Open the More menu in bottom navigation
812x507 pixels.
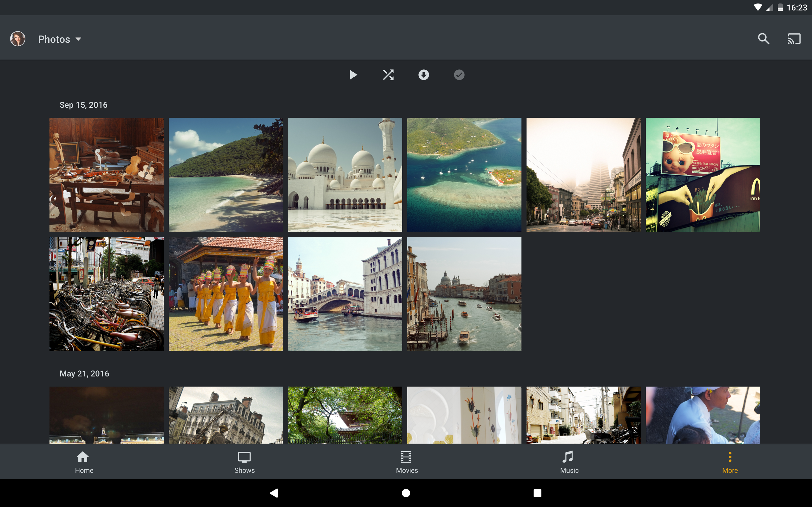(x=730, y=462)
